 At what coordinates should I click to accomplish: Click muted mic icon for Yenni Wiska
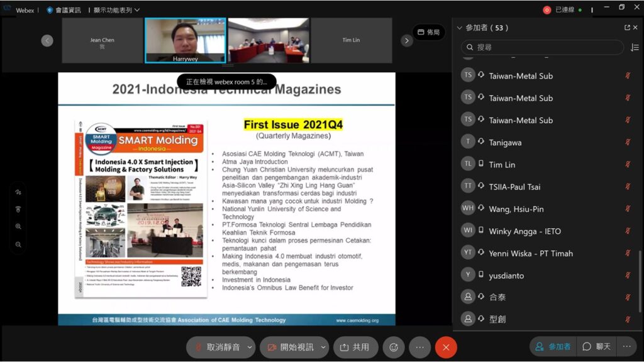[628, 253]
